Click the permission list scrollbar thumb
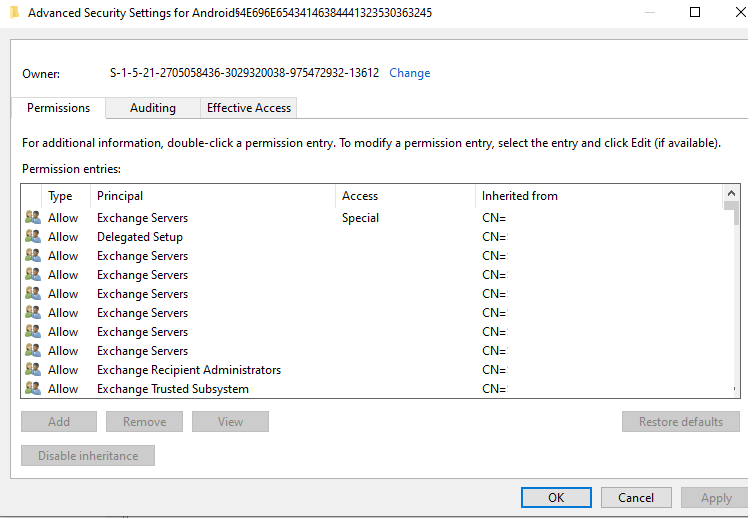The image size is (748, 518). click(731, 213)
